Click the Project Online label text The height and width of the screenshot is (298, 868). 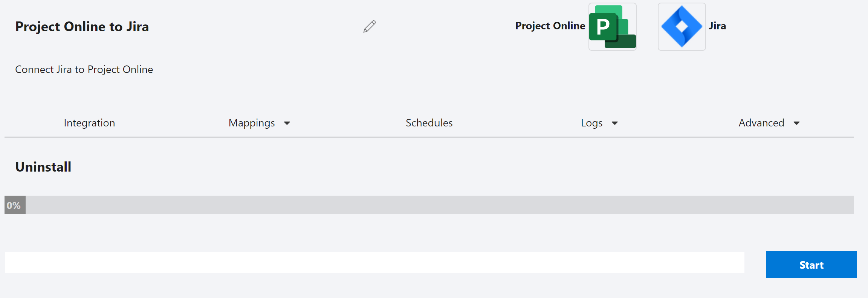[x=550, y=26]
